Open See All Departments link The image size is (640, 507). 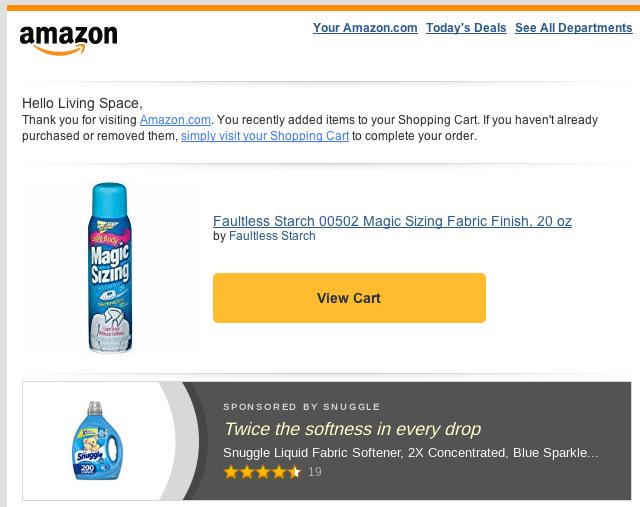coord(573,28)
